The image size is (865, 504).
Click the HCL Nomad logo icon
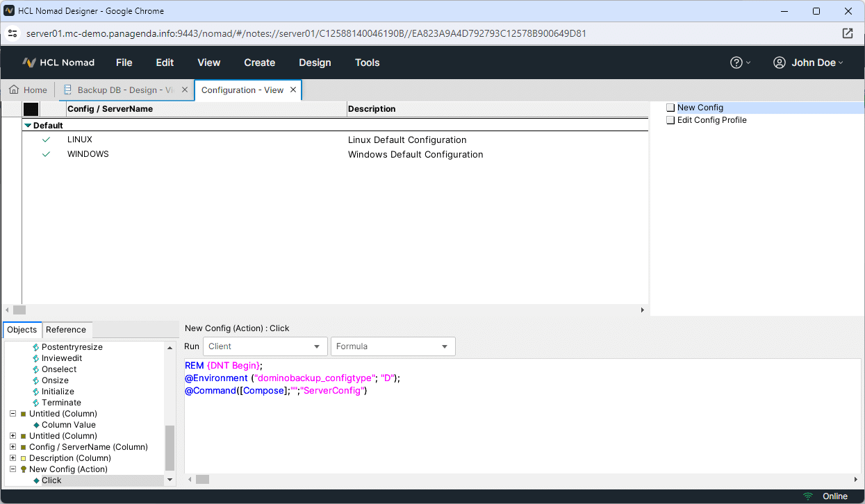28,62
